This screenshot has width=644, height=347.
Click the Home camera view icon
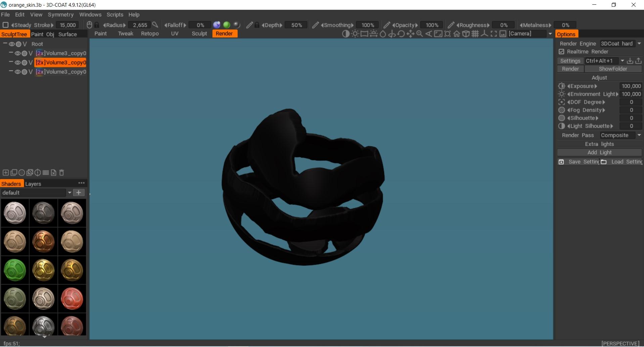pos(457,34)
